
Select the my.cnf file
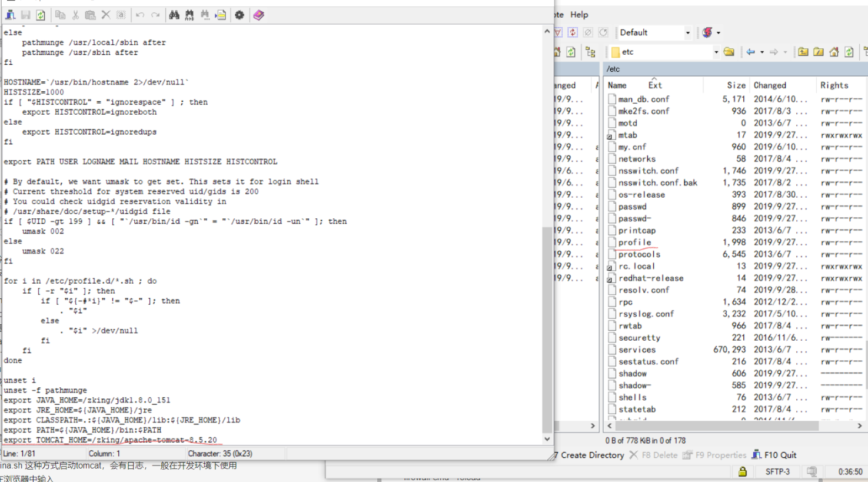(x=632, y=147)
